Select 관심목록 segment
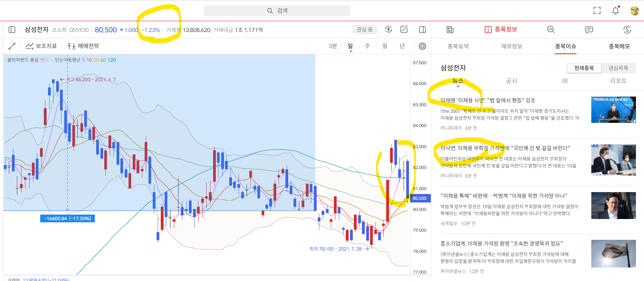The width and height of the screenshot is (644, 281). point(618,68)
